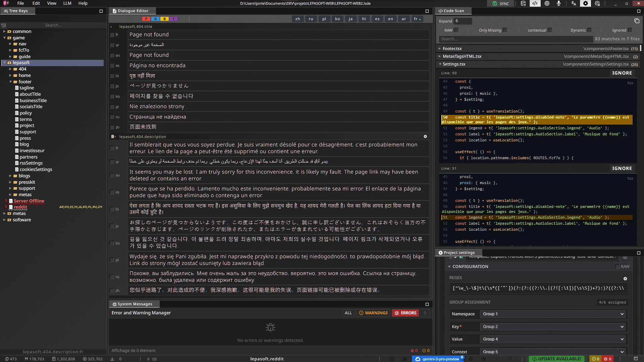Toggle the Code Scan icon in top toolbar
This screenshot has height=362, width=644.
pos(535,3)
